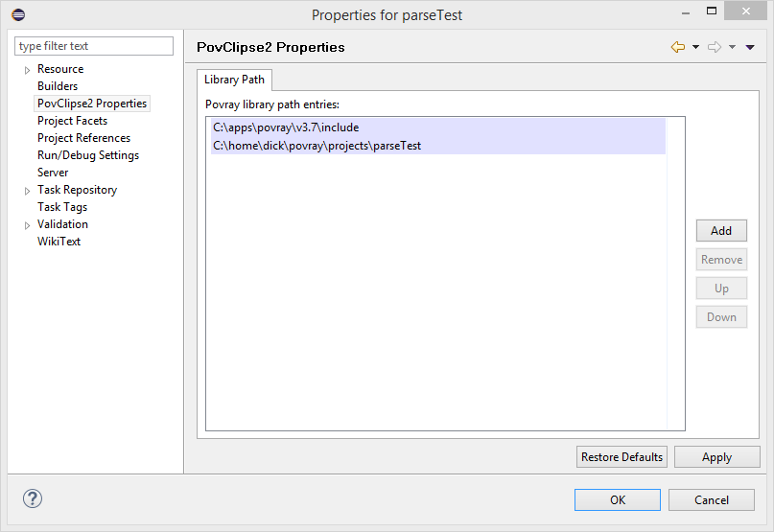Switch to the Library Path tab

pyautogui.click(x=234, y=80)
